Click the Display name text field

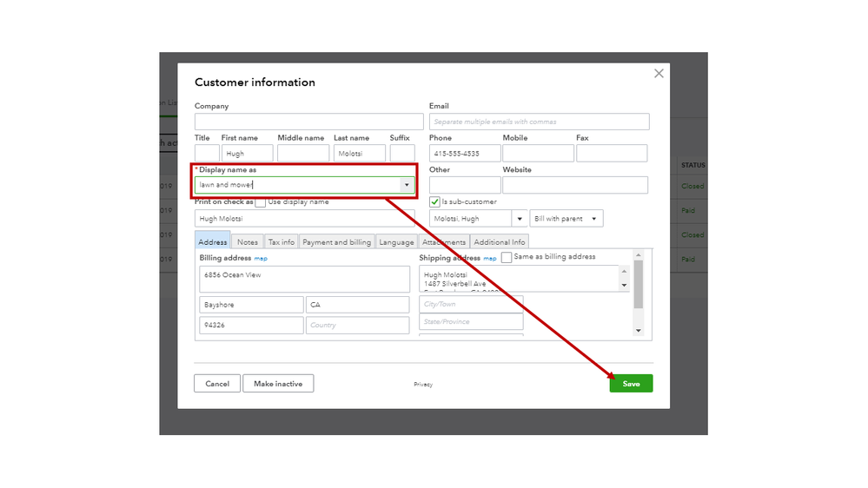click(x=297, y=185)
